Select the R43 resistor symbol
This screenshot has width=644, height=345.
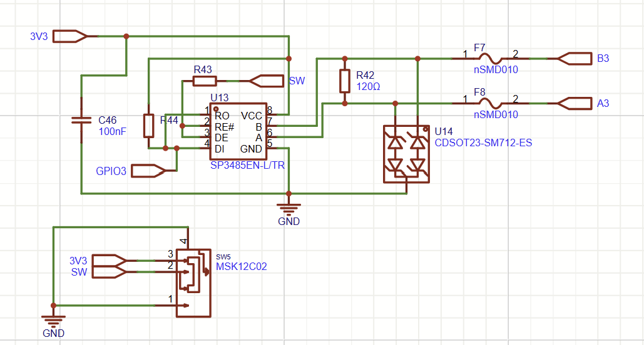(x=205, y=81)
